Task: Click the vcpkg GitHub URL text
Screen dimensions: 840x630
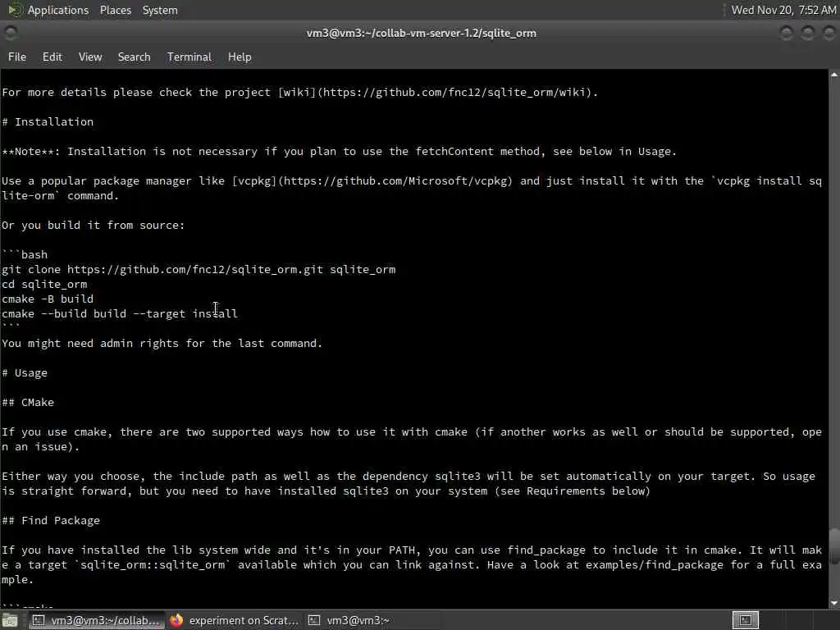Action: [395, 180]
